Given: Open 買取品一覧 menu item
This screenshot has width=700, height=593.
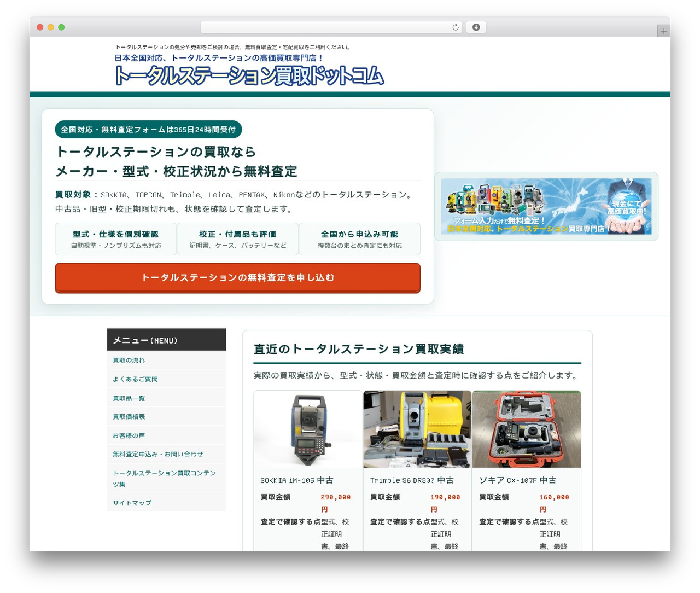Looking at the screenshot, I should pyautogui.click(x=166, y=398).
